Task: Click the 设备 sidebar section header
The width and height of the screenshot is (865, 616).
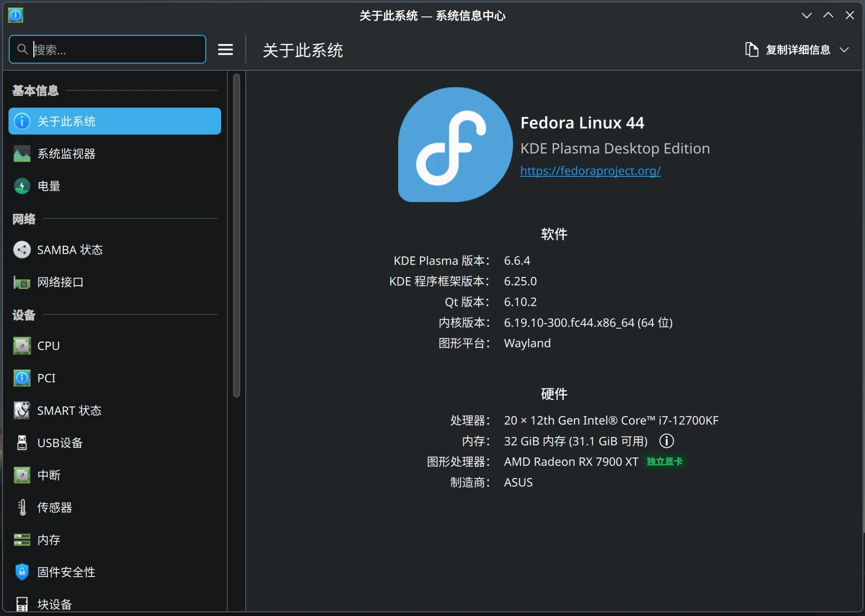Action: pos(24,315)
